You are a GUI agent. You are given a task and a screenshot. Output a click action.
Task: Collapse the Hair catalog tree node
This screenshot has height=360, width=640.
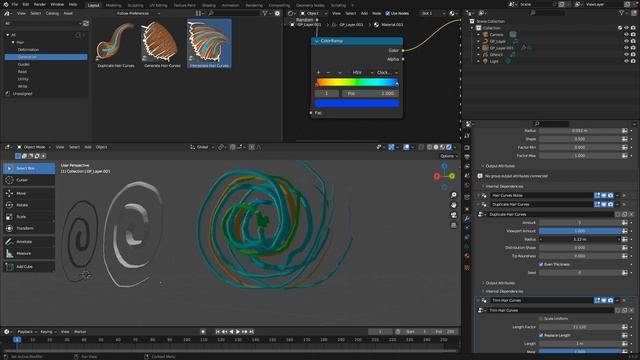(13, 42)
